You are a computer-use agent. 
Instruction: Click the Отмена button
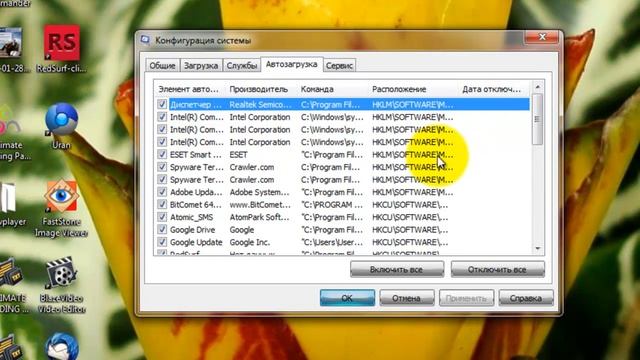[407, 298]
